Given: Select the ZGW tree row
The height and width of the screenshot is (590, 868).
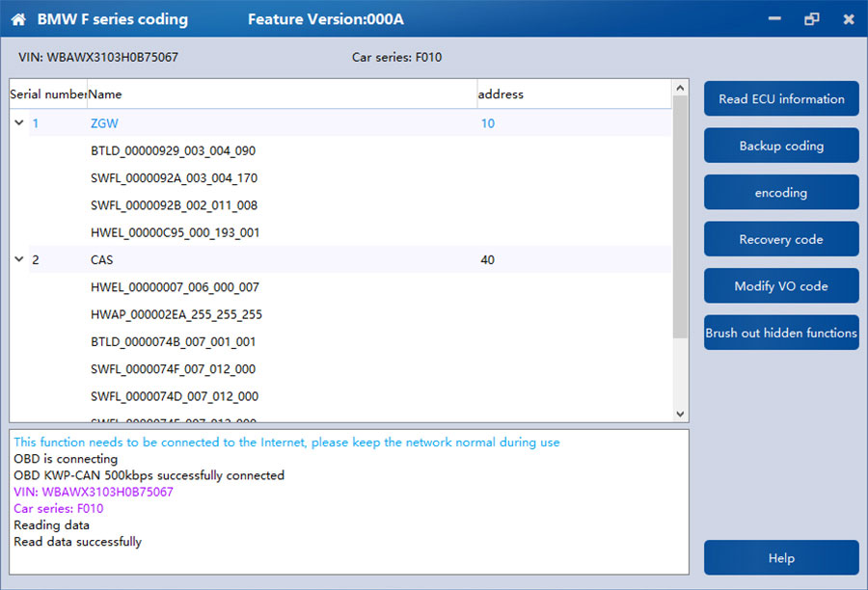Looking at the screenshot, I should tap(340, 122).
